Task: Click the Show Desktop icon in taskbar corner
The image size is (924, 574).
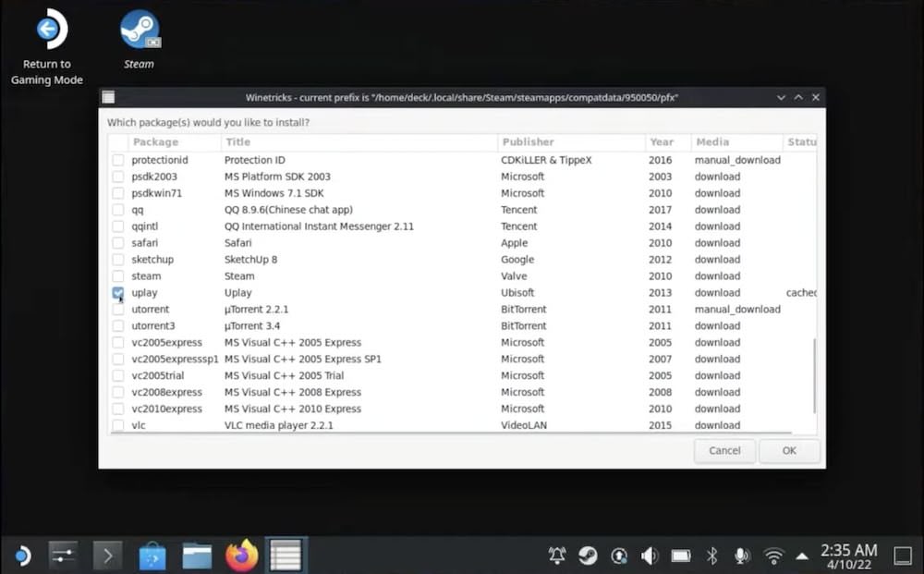Action: [x=902, y=556]
